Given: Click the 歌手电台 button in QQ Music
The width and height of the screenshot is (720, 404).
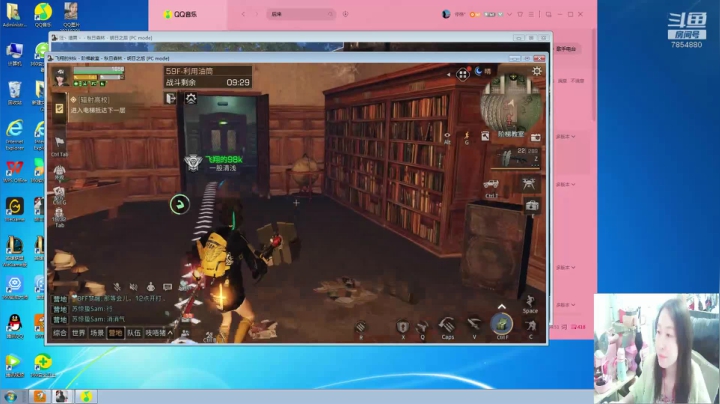Looking at the screenshot, I should tap(566, 49).
